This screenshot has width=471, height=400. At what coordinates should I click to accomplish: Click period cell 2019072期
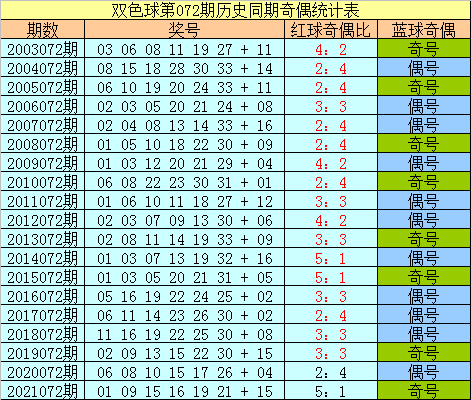42,353
